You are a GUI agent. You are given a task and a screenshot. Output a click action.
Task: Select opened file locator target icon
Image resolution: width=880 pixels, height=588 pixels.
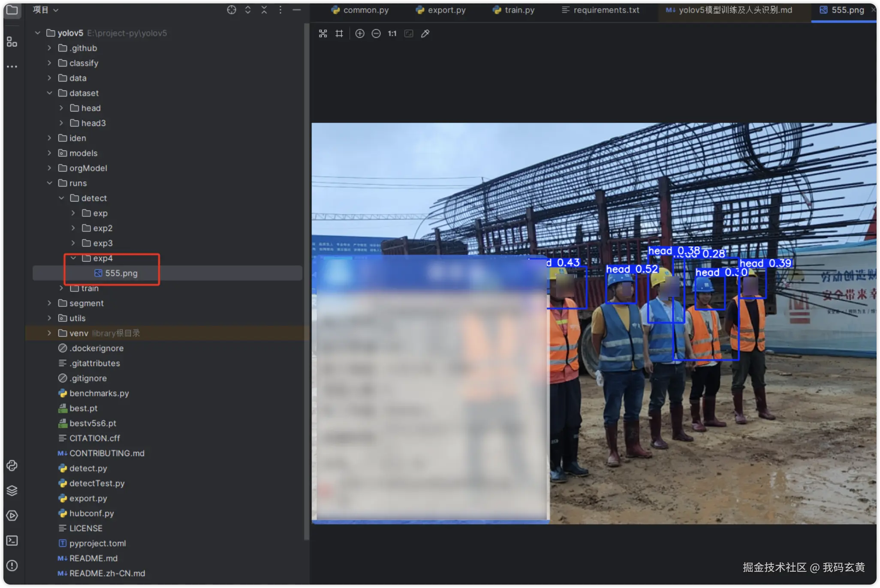point(231,10)
